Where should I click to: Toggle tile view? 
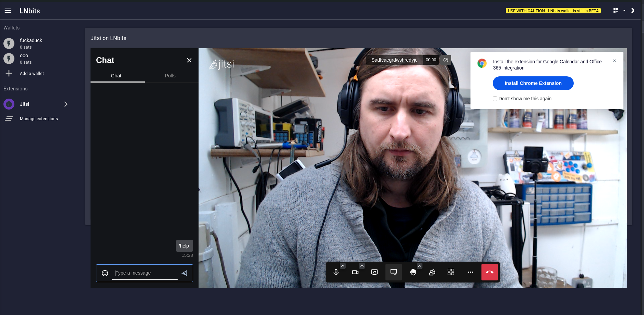[x=451, y=272]
